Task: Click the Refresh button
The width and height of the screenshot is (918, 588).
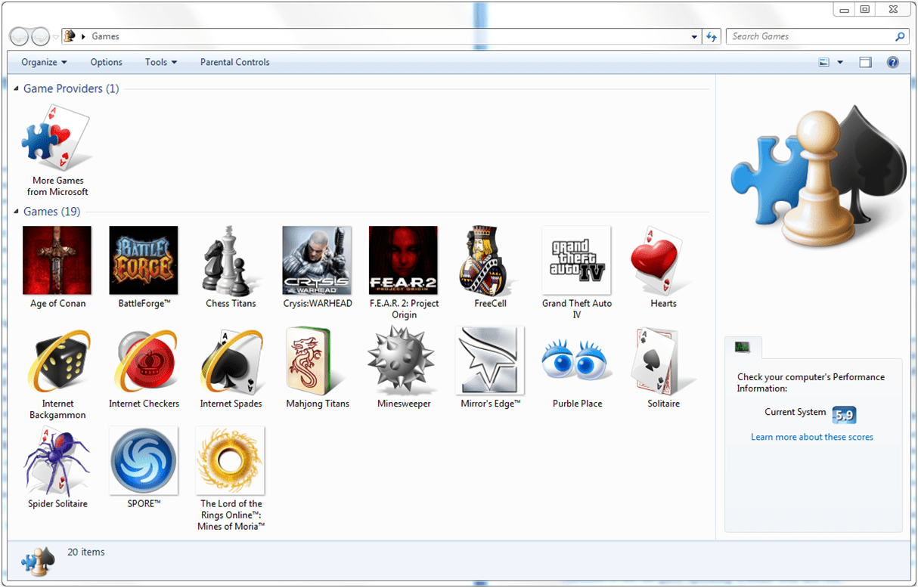Action: pyautogui.click(x=712, y=36)
